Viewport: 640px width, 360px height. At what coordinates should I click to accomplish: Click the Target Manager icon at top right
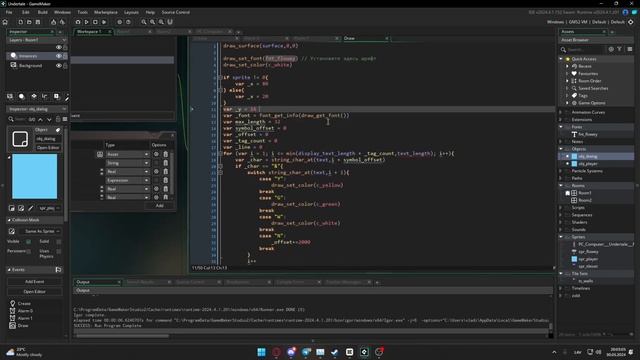coord(631,22)
